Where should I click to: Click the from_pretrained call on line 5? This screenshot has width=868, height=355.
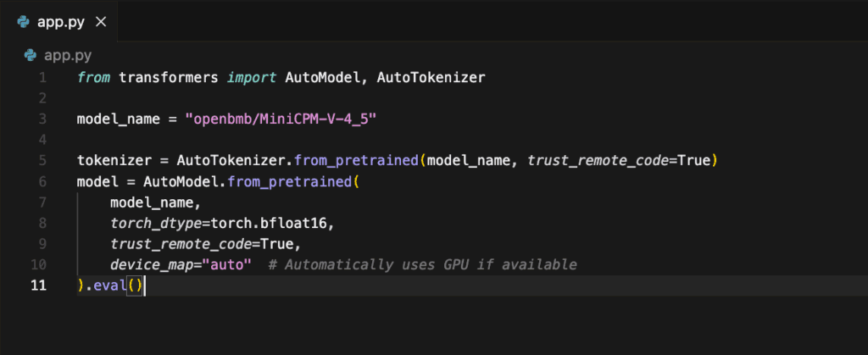coord(356,161)
